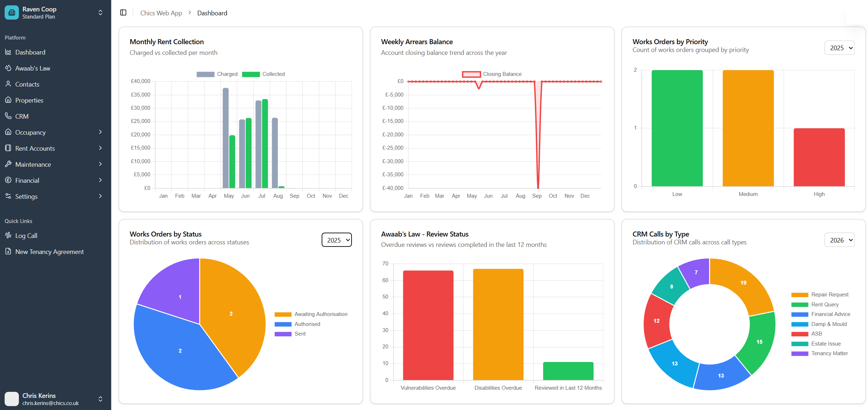The image size is (868, 410).
Task: Open year dropdown for Works Orders by Priority
Action: [839, 48]
